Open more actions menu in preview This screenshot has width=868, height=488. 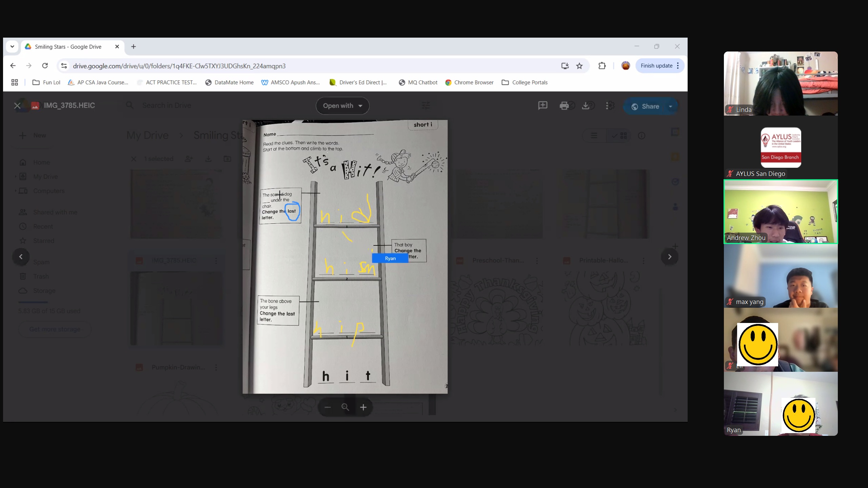coord(607,106)
